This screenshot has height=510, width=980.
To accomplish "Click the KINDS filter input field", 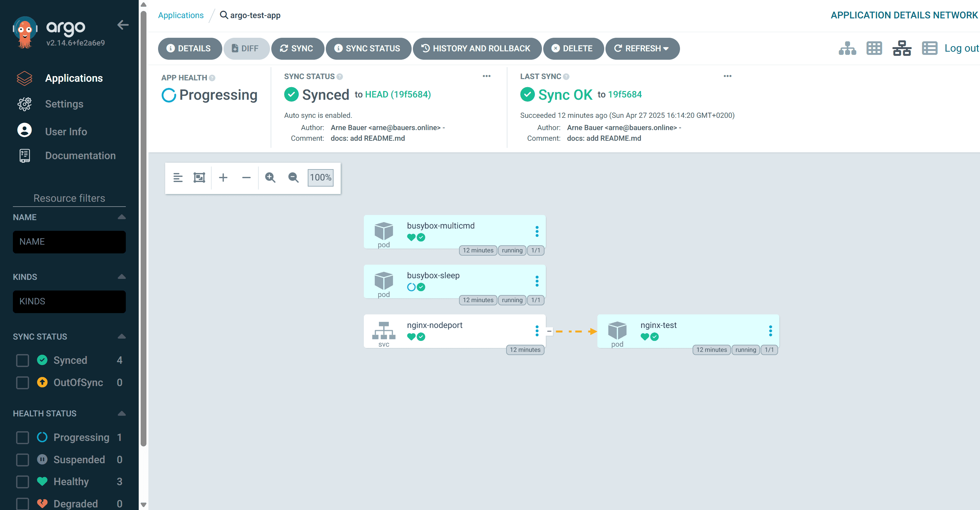I will point(69,302).
